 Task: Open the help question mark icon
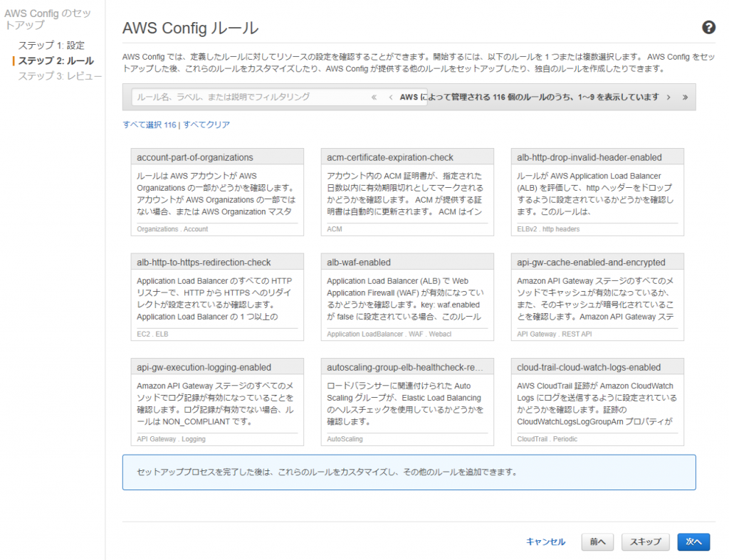pyautogui.click(x=708, y=28)
